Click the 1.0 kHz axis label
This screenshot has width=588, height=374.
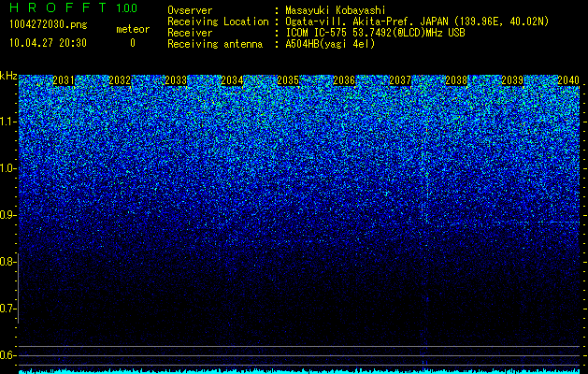click(x=7, y=169)
